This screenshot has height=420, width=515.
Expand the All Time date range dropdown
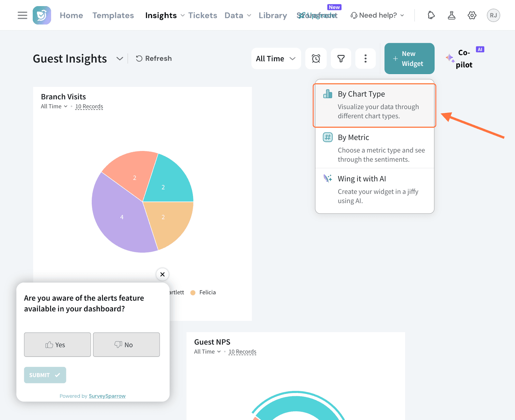click(x=276, y=59)
